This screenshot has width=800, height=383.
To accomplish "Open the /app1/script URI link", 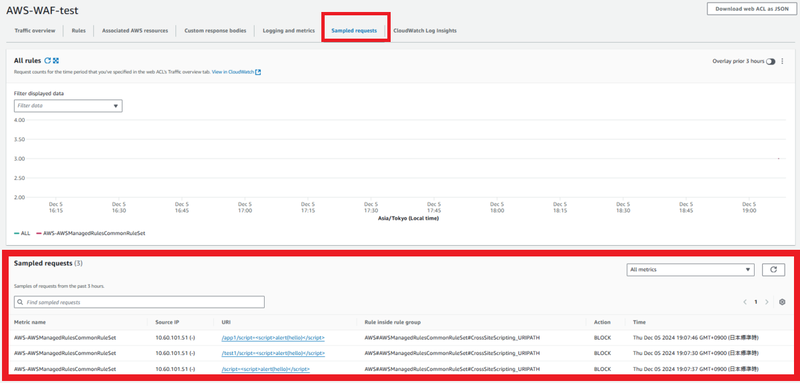I will pos(273,338).
